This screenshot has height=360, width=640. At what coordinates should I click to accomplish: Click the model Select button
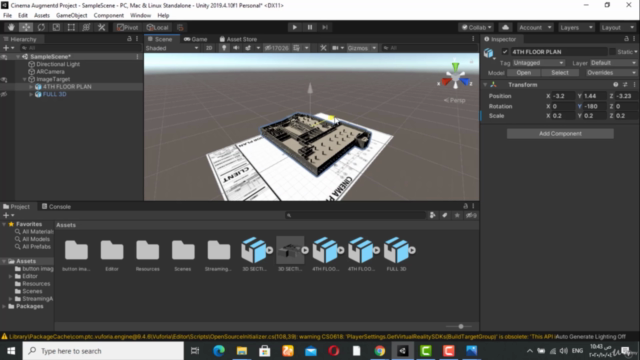[x=560, y=73]
